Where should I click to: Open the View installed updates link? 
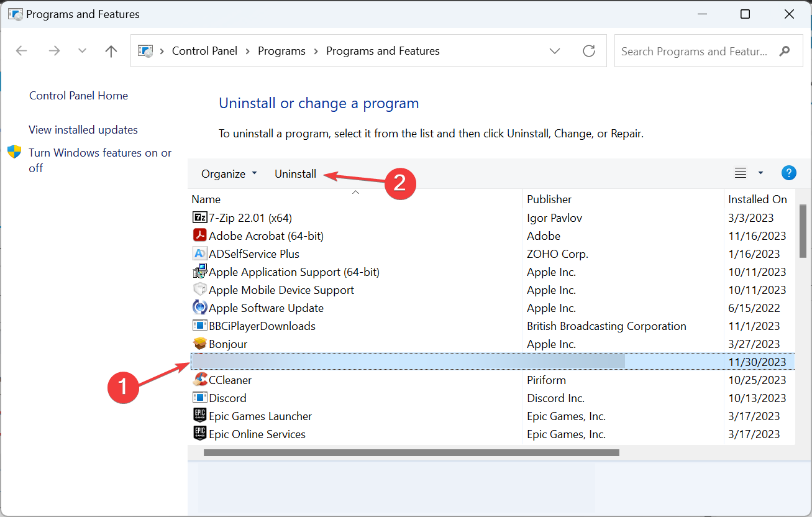tap(83, 130)
